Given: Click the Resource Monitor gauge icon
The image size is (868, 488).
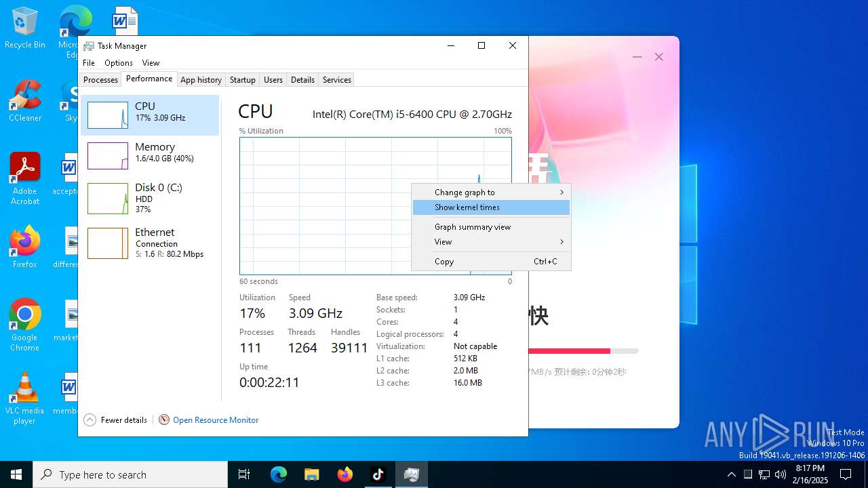Looking at the screenshot, I should point(164,420).
